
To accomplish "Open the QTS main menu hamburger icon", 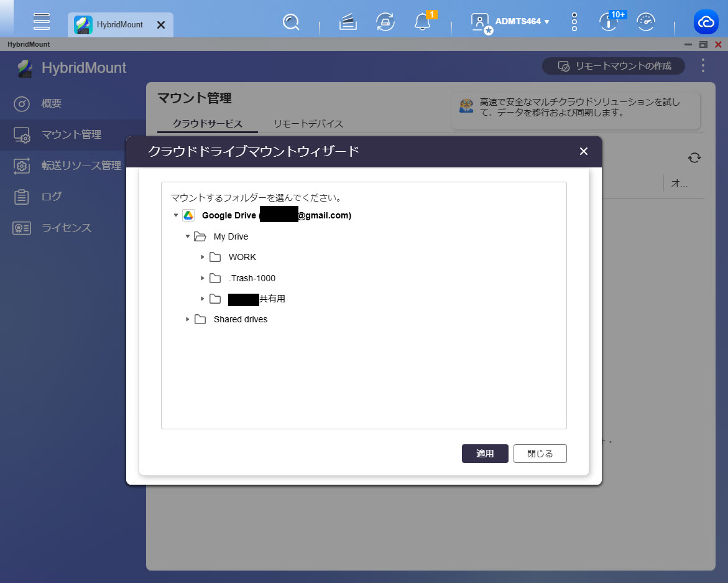I will 42,22.
